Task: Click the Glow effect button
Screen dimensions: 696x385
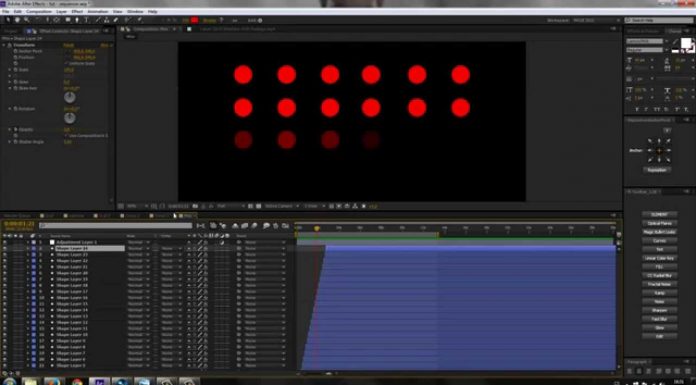Action: point(660,328)
